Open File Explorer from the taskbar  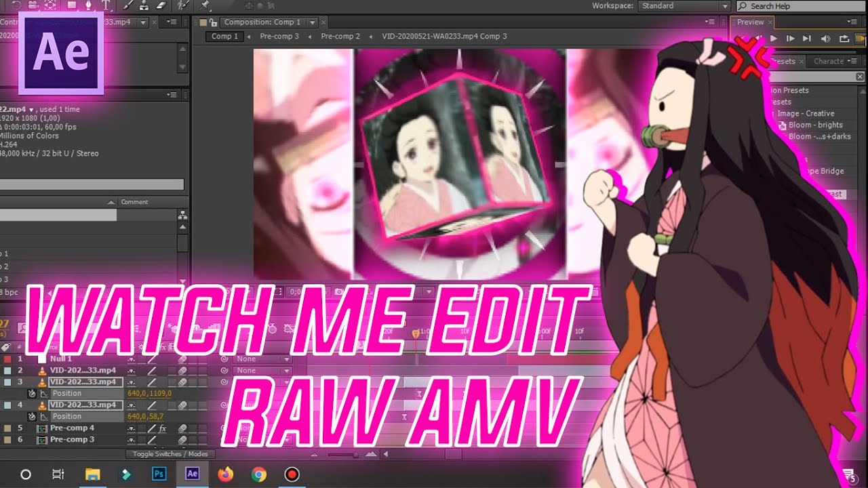tap(92, 474)
